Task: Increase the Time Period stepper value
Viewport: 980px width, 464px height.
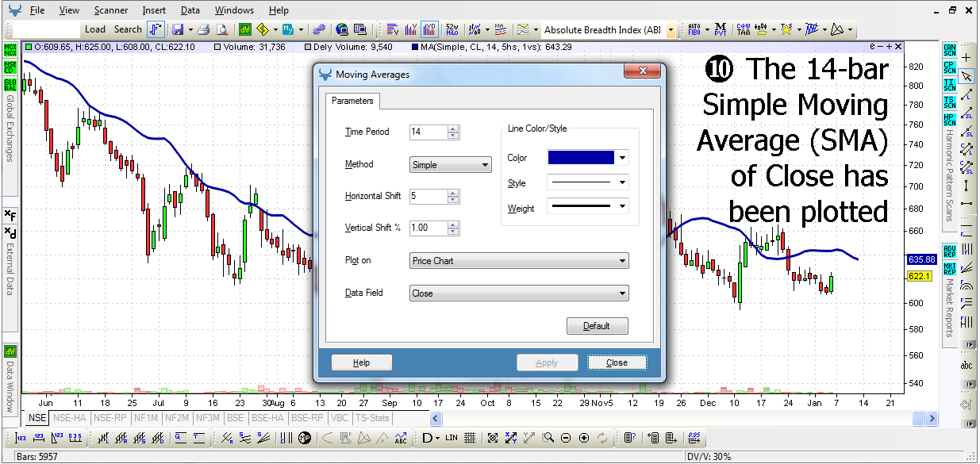Action: coord(453,128)
